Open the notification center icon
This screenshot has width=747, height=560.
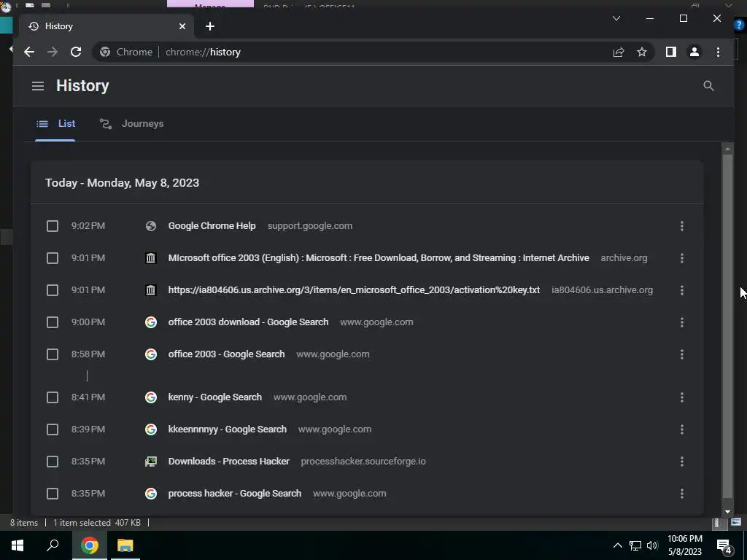pyautogui.click(x=724, y=546)
